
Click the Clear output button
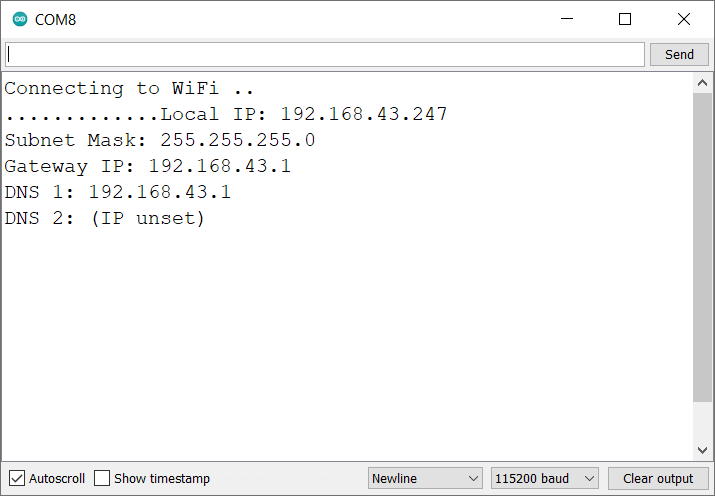tap(658, 478)
